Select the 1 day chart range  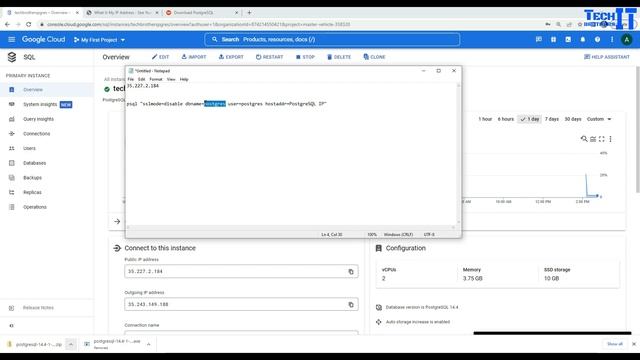[x=530, y=119]
